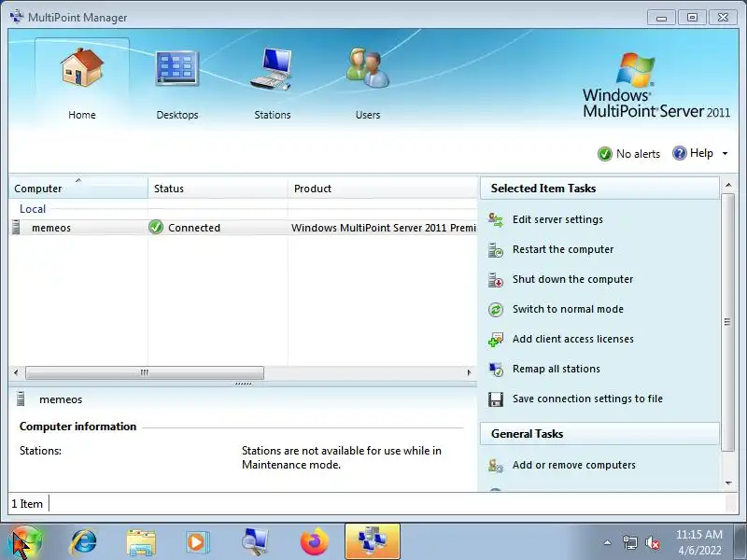
Task: Choose Save connection settings to file
Action: pos(587,399)
